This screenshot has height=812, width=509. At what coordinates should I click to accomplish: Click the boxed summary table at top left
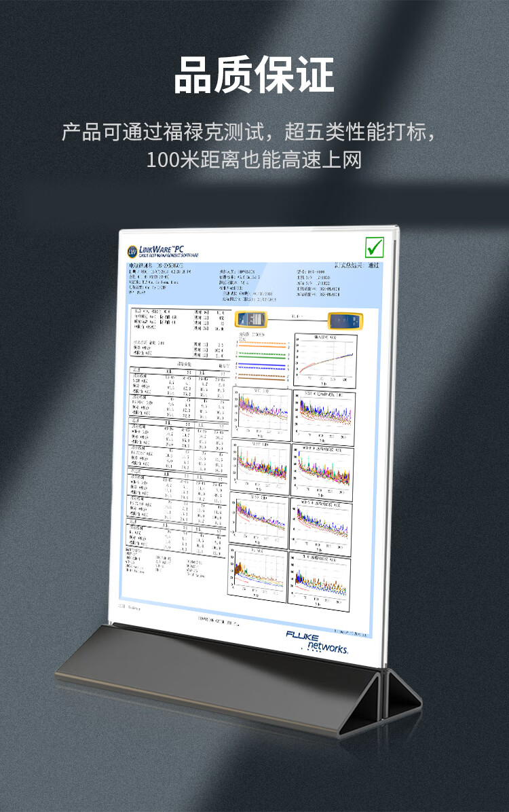[178, 332]
